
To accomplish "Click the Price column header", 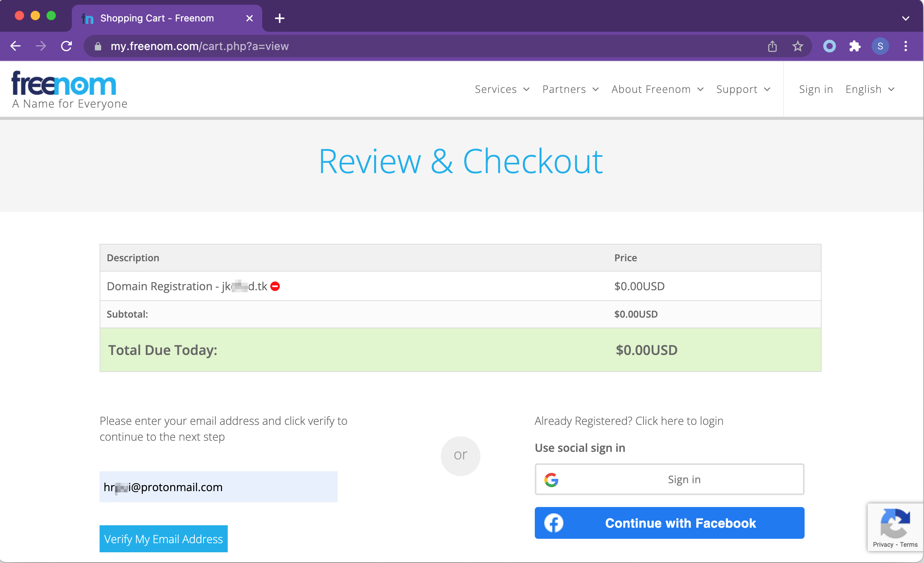I will (625, 258).
